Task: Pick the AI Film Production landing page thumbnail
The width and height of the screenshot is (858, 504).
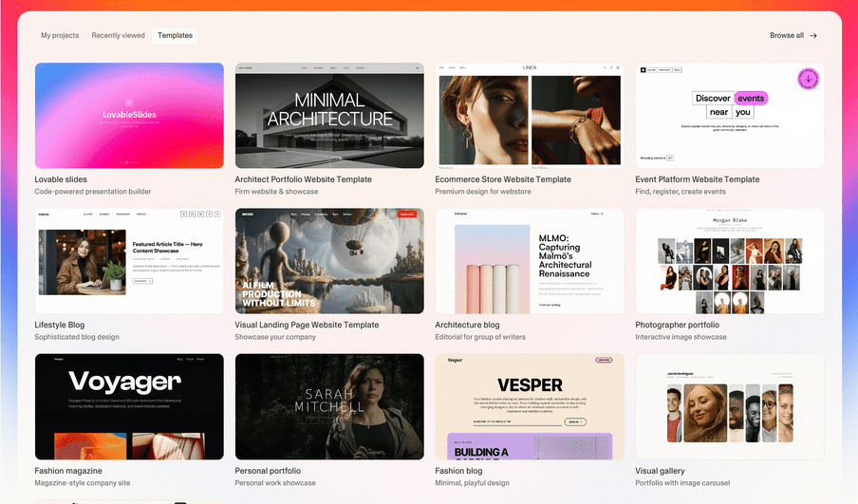Action: tap(329, 261)
